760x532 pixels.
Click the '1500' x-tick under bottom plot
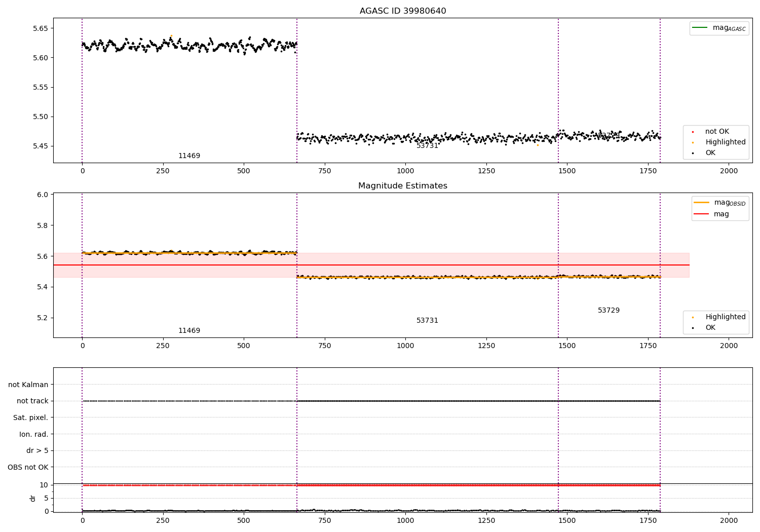[x=567, y=520]
